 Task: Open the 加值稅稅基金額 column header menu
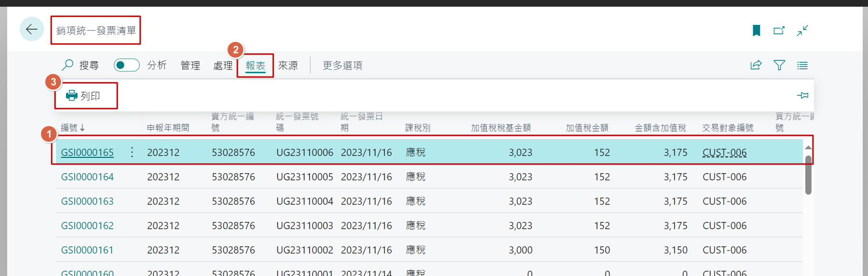501,128
